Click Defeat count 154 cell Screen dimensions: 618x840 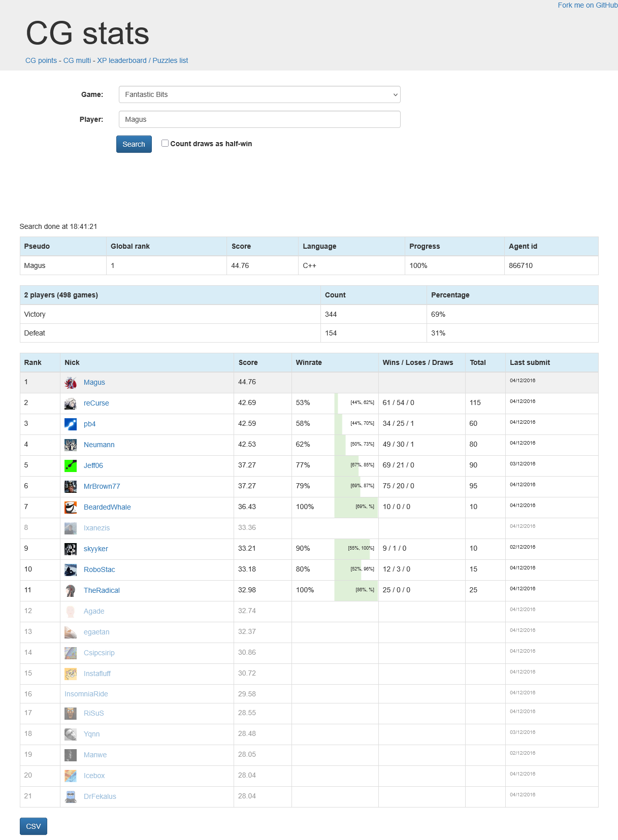[373, 333]
